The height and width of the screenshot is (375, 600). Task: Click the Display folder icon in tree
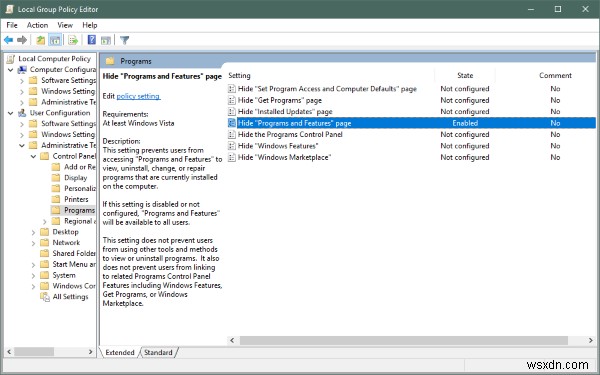point(56,178)
